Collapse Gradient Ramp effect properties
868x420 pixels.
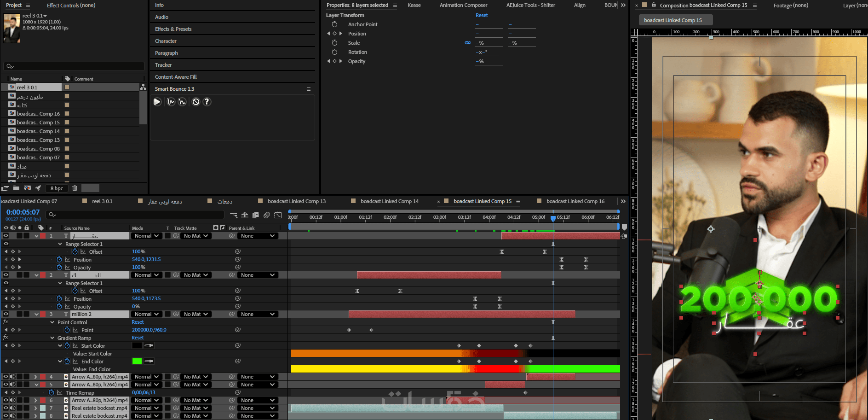click(x=52, y=338)
